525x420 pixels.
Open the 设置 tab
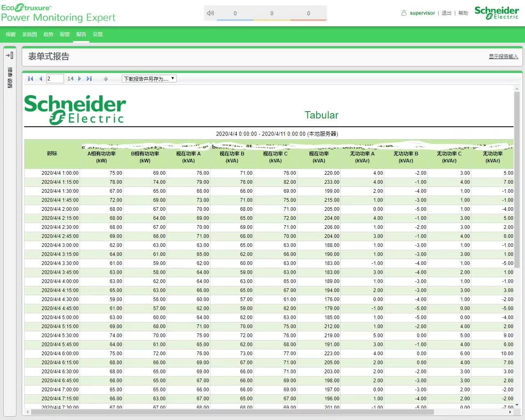pos(98,34)
